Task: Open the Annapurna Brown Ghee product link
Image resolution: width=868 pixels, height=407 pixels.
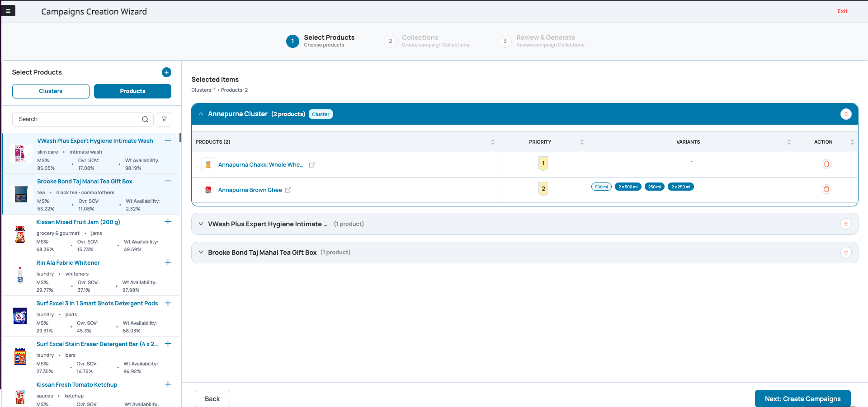Action: coord(250,190)
